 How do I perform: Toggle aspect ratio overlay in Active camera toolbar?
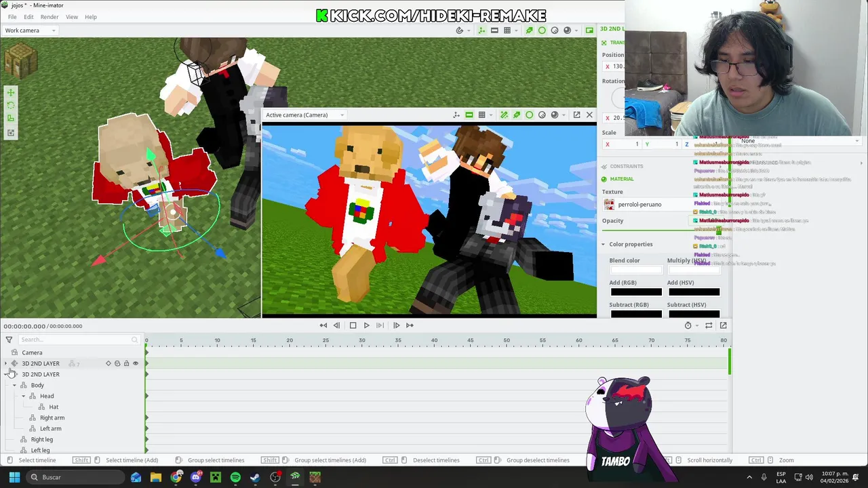coord(469,115)
